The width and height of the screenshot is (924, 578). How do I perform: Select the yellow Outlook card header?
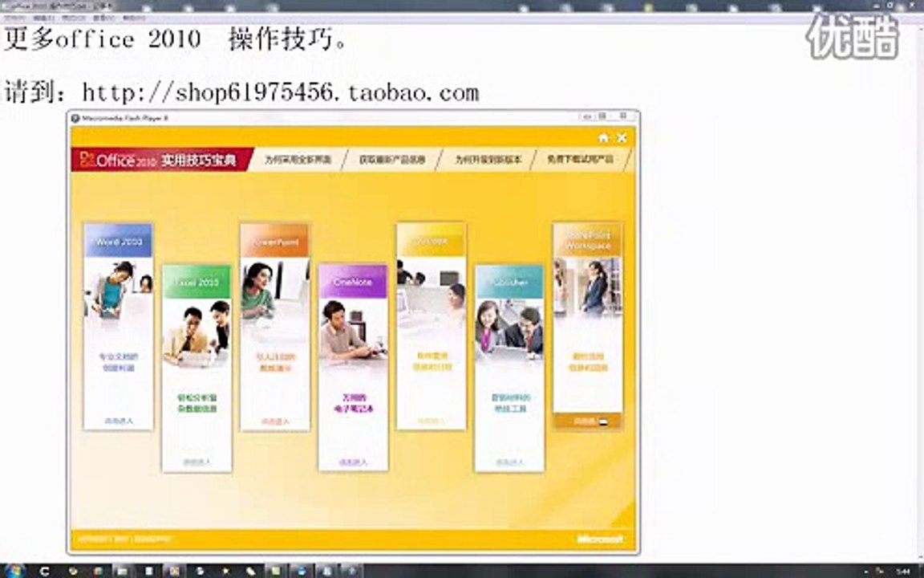click(432, 241)
